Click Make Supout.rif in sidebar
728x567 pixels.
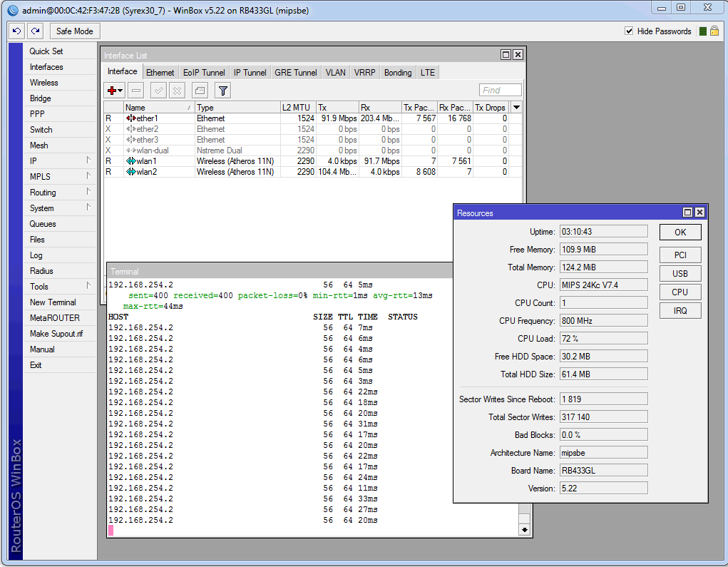point(59,334)
